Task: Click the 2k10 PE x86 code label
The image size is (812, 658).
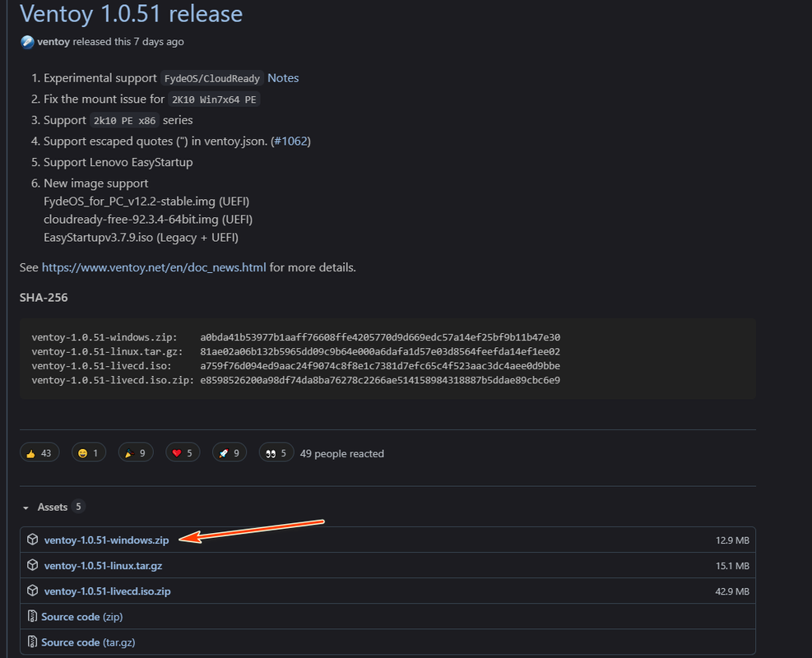Action: coord(124,121)
